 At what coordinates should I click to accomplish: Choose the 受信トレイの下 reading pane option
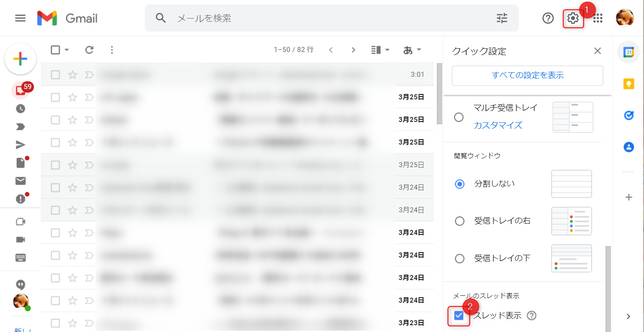(x=459, y=258)
